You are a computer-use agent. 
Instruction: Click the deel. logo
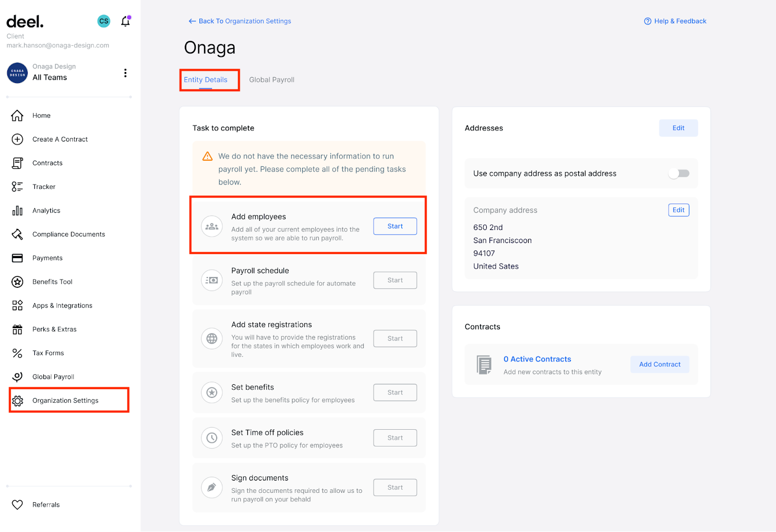pos(25,22)
